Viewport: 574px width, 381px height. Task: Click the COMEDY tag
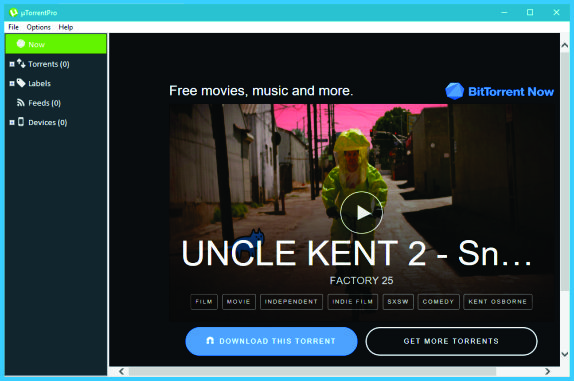pos(438,302)
